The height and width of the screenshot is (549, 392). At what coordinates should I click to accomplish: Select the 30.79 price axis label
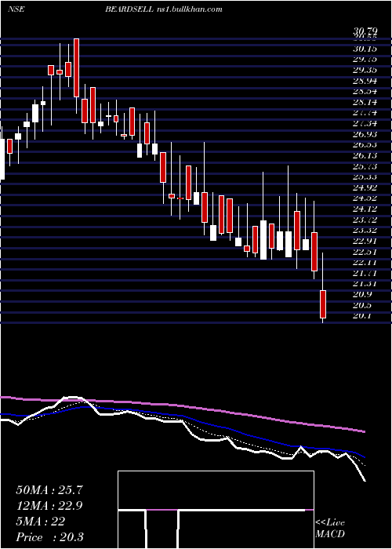[365, 33]
